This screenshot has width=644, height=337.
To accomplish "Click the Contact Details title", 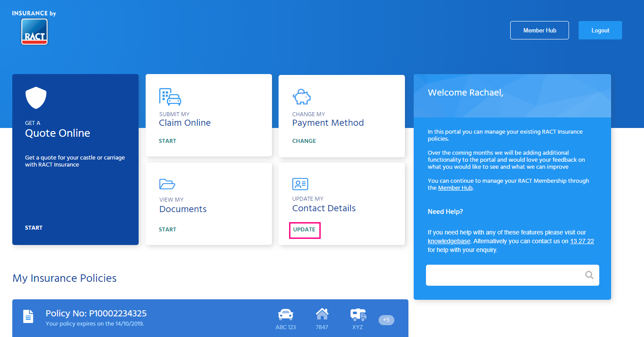I will point(324,208).
